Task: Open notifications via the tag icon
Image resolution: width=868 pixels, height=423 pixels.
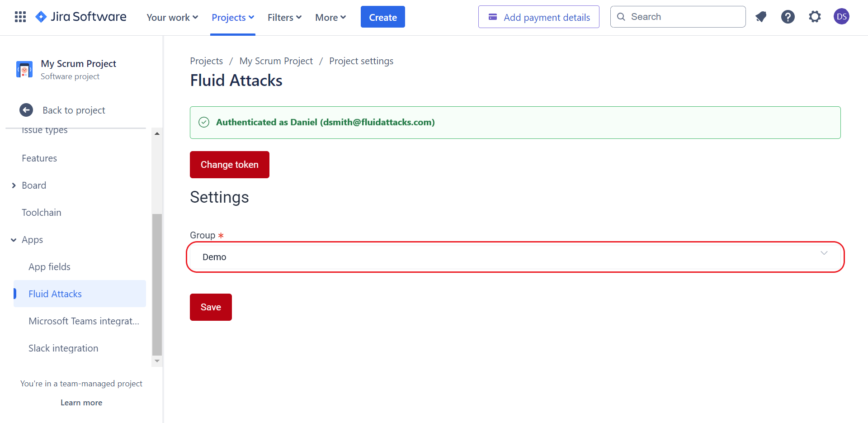Action: [x=761, y=17]
